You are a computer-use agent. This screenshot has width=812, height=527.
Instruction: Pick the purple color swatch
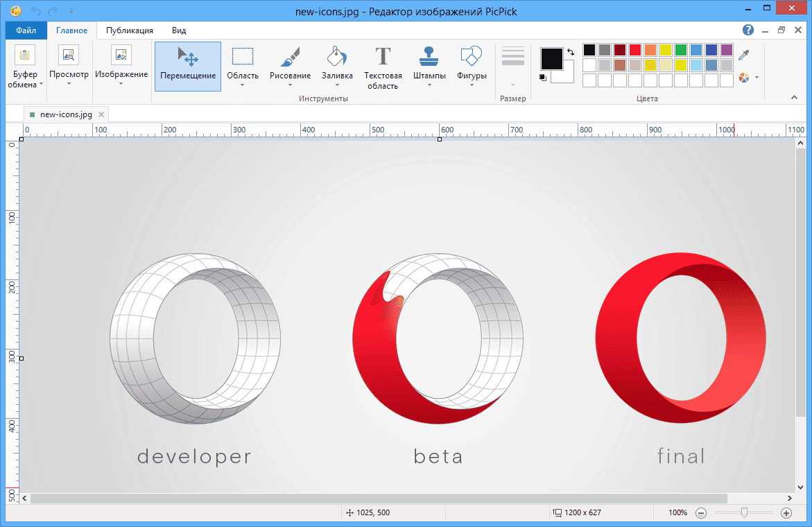pyautogui.click(x=727, y=50)
